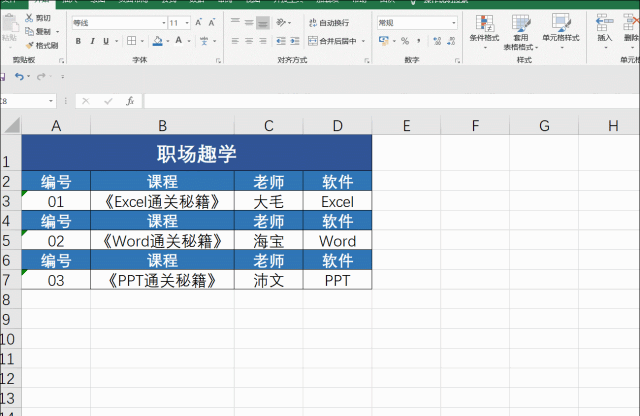Open the font color dropdown arrow
This screenshot has width=640, height=416.
coord(189,41)
